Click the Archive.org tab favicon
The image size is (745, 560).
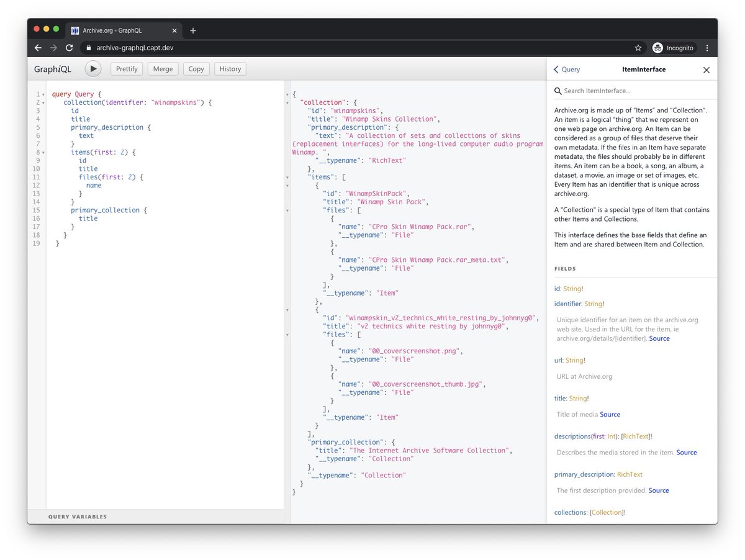point(75,30)
